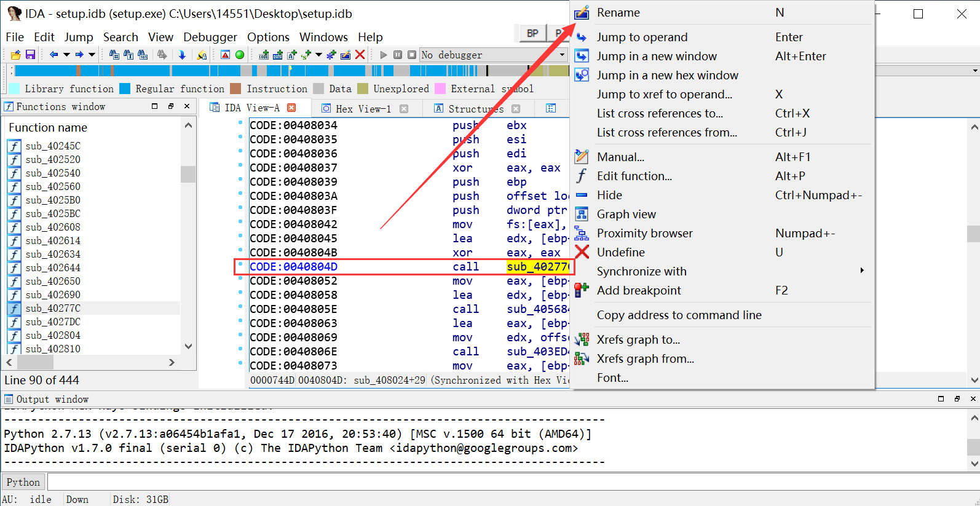
Task: Choose Jump to operand
Action: coord(722,37)
